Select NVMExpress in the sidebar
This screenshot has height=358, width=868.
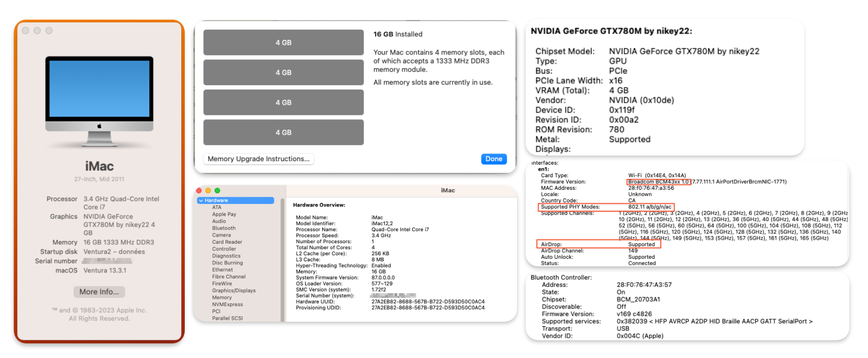tap(228, 305)
